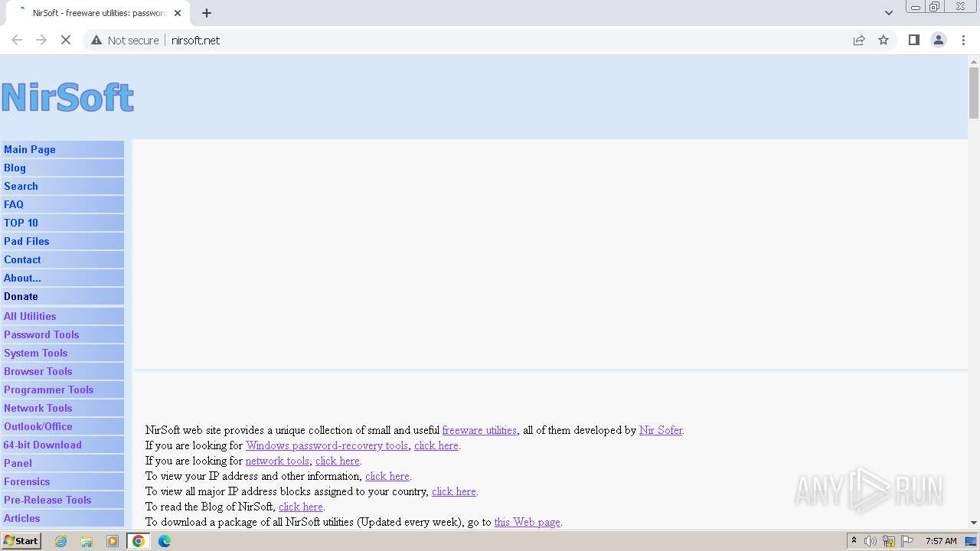980x551 pixels.
Task: Open 64-bit Download category
Action: [62, 445]
